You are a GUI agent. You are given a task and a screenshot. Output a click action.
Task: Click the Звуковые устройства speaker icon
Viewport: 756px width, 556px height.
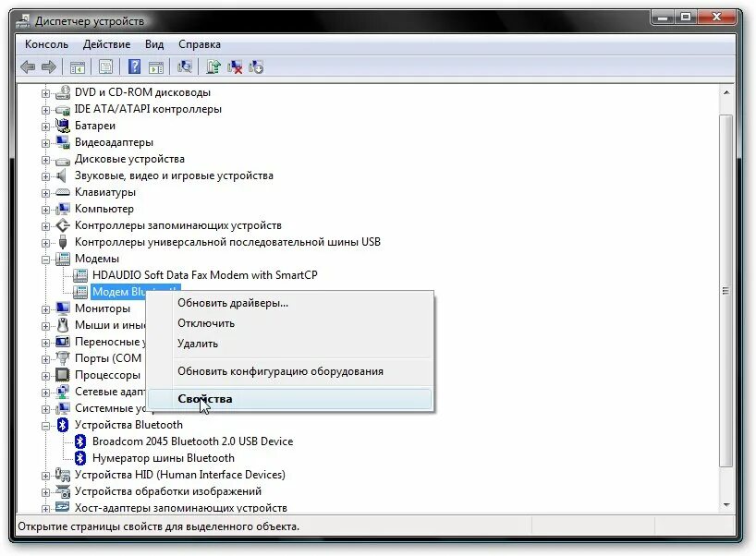(62, 175)
